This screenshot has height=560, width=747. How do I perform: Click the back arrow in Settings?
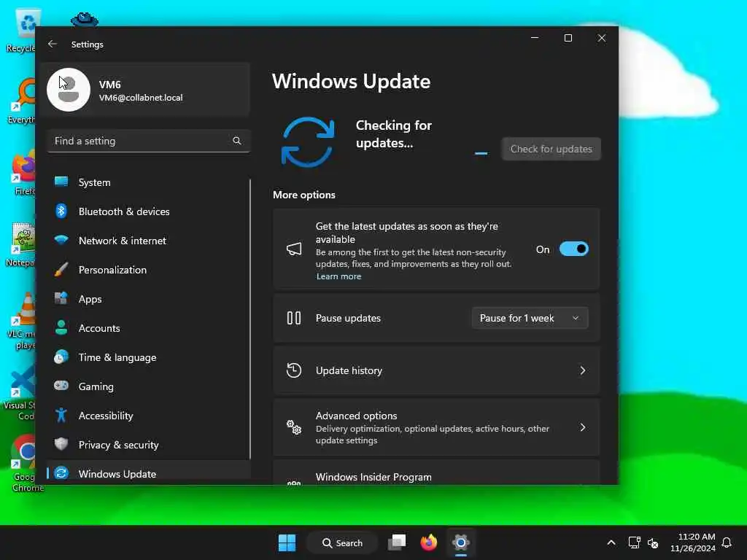(53, 44)
